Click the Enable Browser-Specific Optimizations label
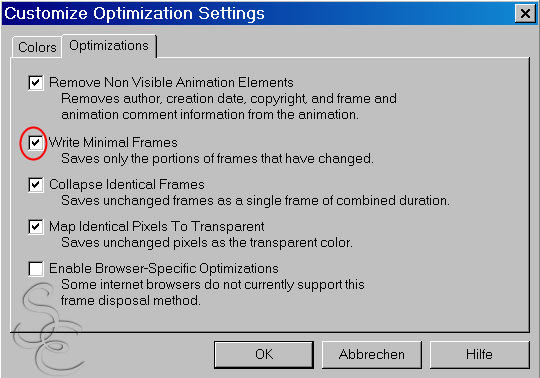Image resolution: width=540 pixels, height=378 pixels. pyautogui.click(x=164, y=269)
